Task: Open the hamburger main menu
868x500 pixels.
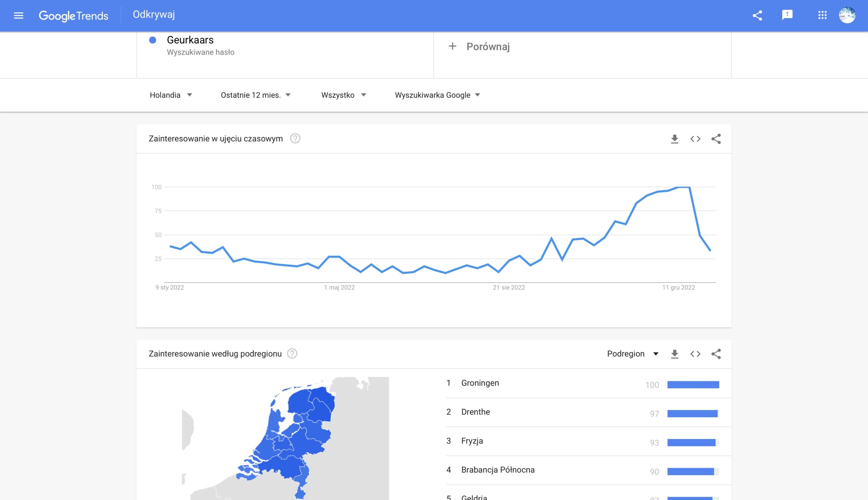Action: [x=19, y=16]
